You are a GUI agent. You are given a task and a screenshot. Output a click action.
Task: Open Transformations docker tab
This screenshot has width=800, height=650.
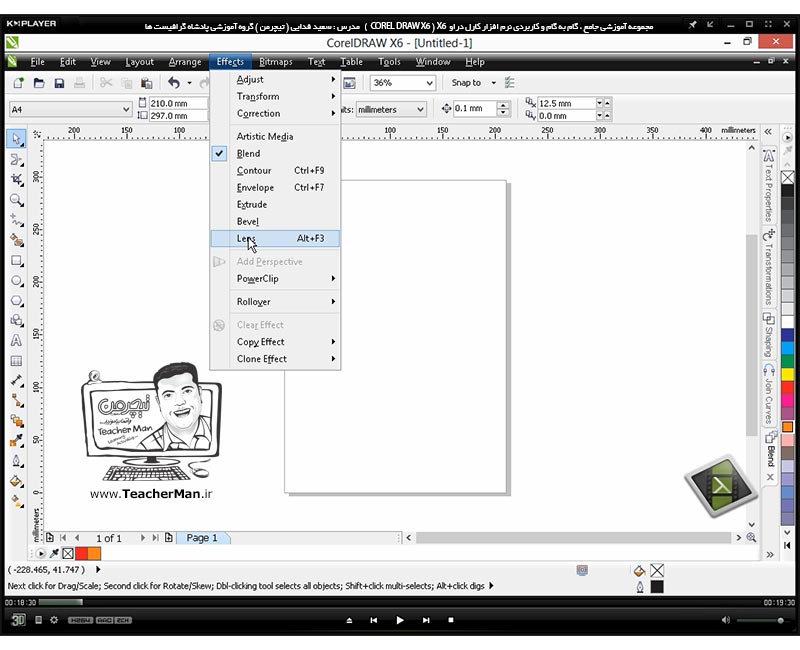click(768, 267)
